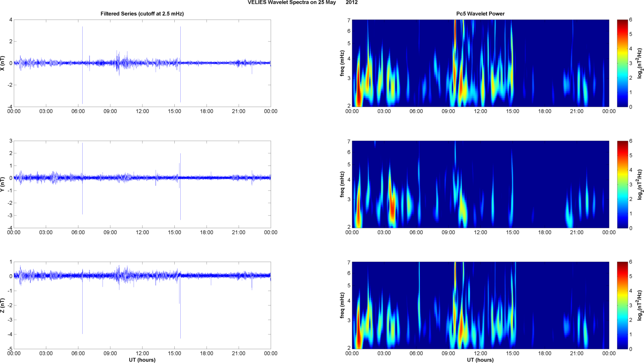Click the log2(nT²/Hz) label of the bottom colorbar
The width and height of the screenshot is (644, 363).
point(640,305)
